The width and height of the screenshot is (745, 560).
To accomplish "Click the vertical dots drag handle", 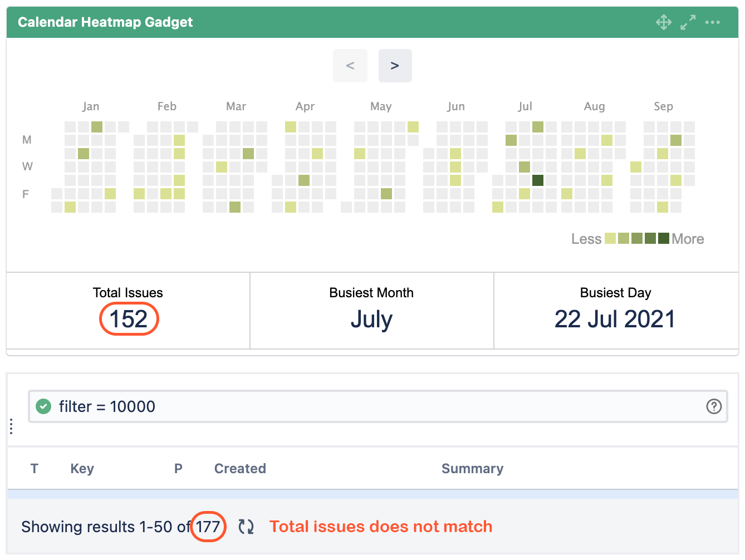I will tap(11, 426).
